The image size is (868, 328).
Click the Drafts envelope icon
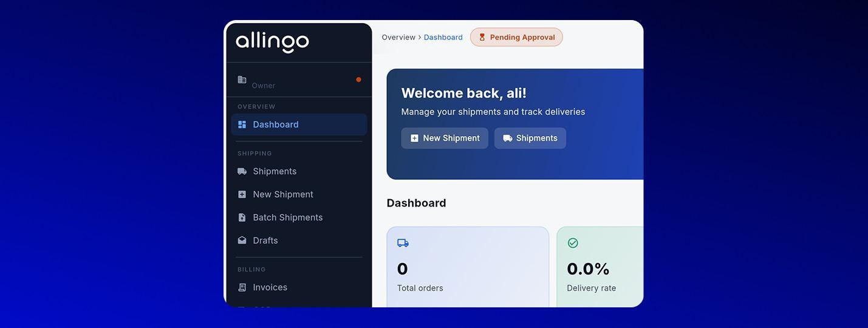click(x=242, y=241)
